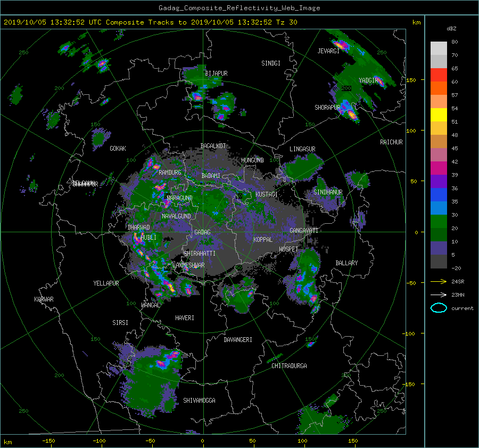Click the CHITRADURGA city label
The image size is (479, 448).
click(x=290, y=366)
